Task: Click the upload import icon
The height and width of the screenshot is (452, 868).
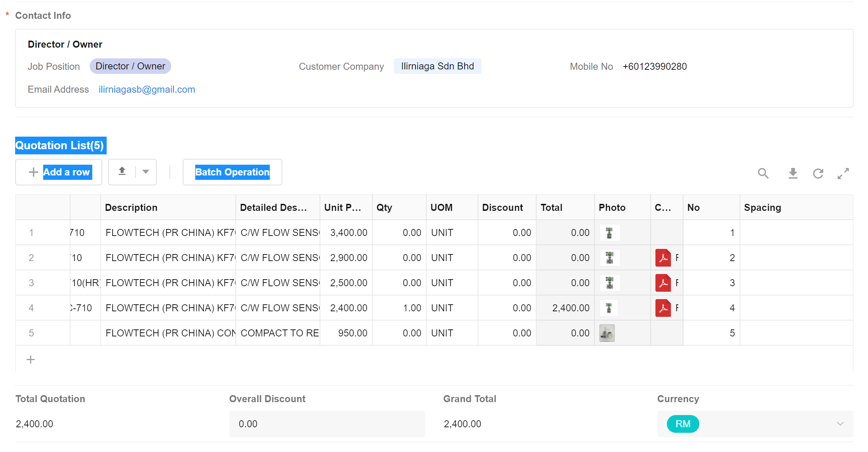Action: pyautogui.click(x=122, y=171)
